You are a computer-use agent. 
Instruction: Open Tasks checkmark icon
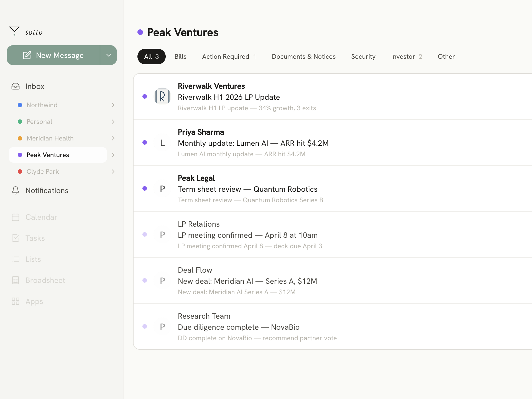pyautogui.click(x=16, y=238)
